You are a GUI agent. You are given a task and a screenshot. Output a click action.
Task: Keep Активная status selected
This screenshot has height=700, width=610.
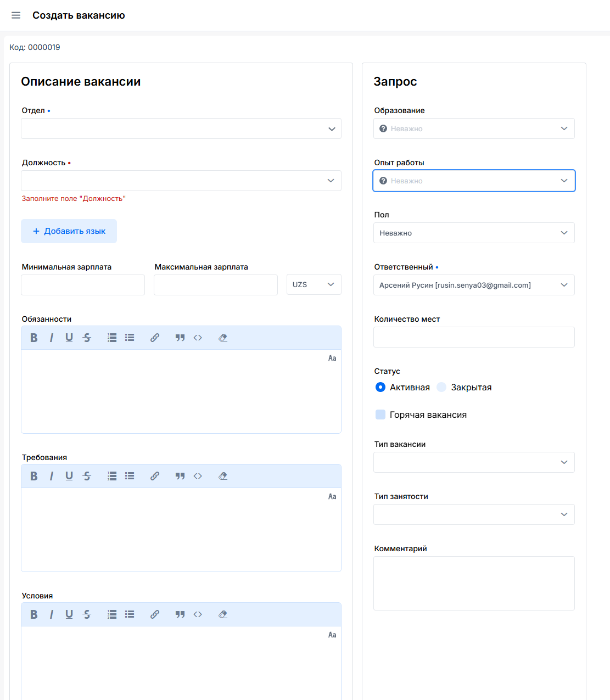click(380, 387)
